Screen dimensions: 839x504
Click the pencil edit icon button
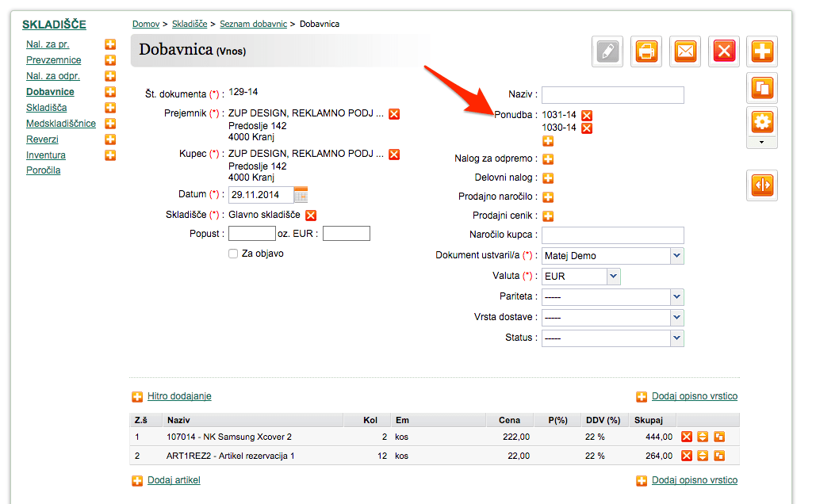607,52
